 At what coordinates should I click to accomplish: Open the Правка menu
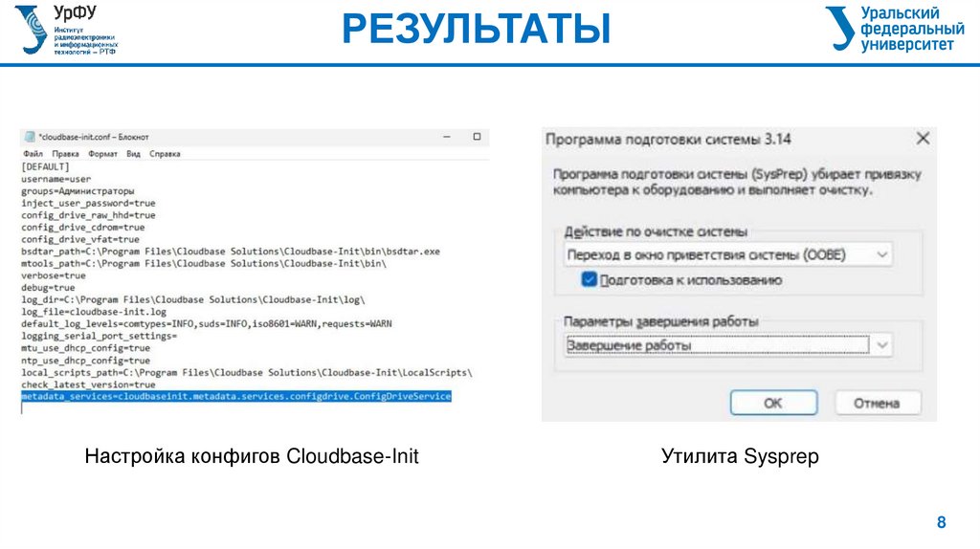pyautogui.click(x=65, y=153)
